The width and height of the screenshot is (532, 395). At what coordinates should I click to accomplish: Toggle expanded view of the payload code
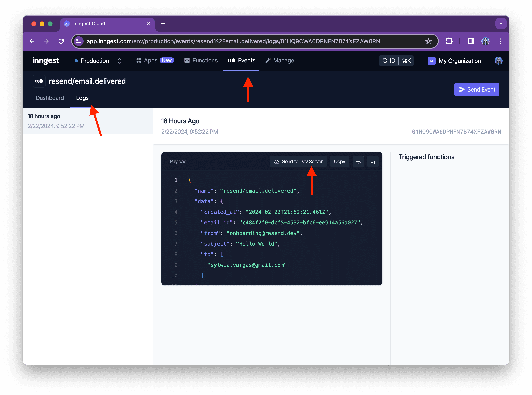[x=373, y=161]
